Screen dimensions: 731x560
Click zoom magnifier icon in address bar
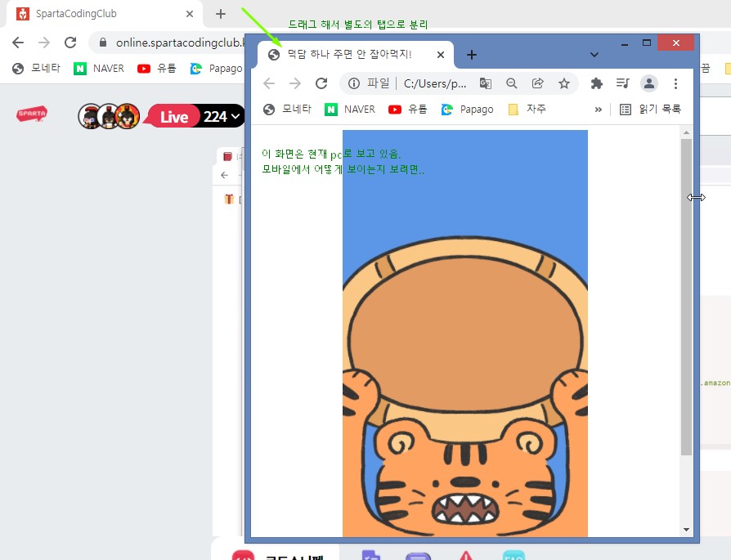point(511,83)
